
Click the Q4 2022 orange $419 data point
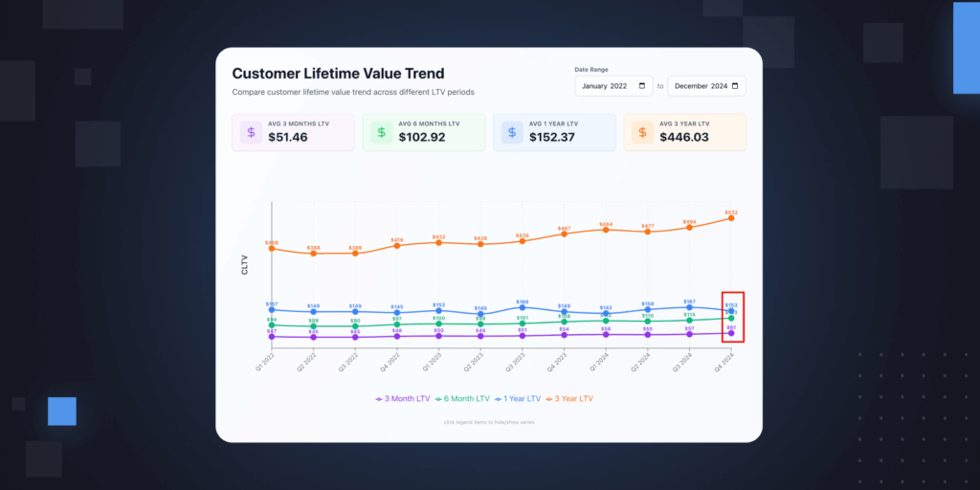point(397,245)
